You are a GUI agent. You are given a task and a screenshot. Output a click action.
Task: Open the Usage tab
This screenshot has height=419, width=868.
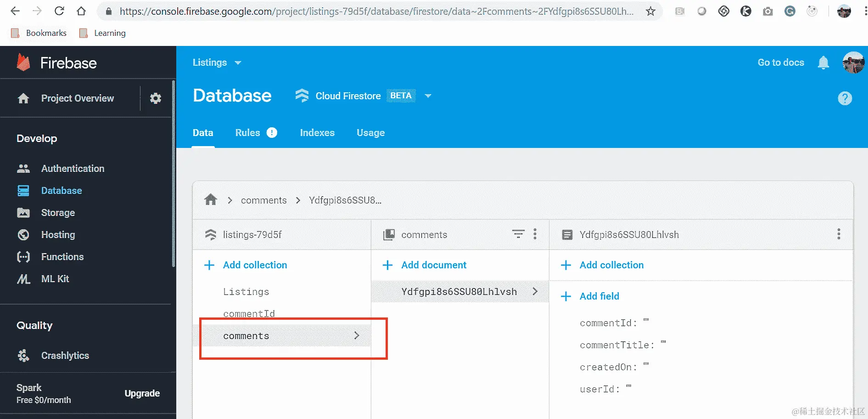point(371,133)
